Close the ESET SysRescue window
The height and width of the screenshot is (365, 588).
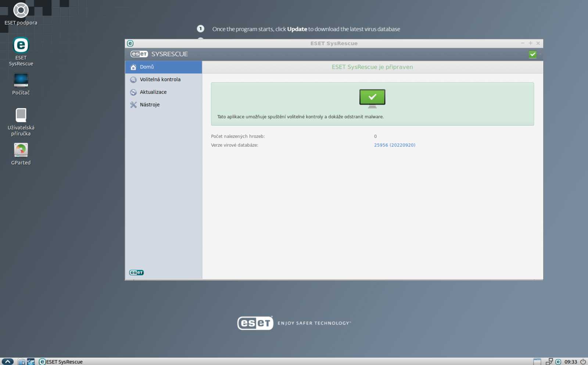(x=538, y=43)
